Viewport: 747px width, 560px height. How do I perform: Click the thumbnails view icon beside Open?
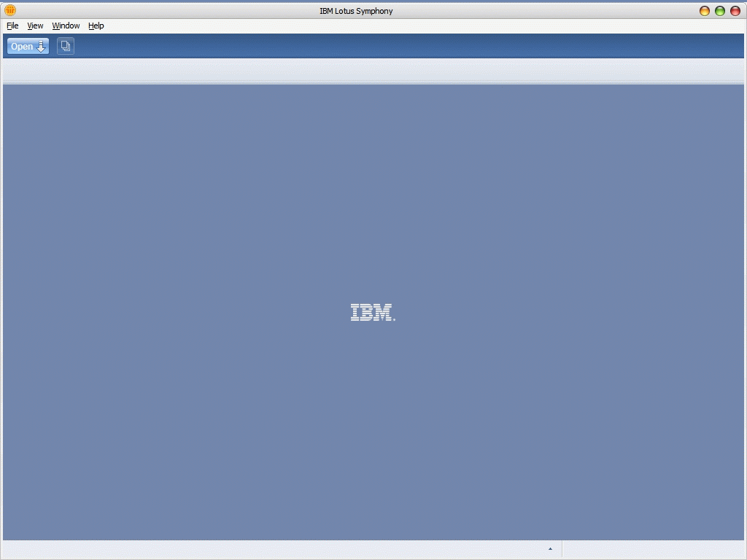pyautogui.click(x=66, y=46)
